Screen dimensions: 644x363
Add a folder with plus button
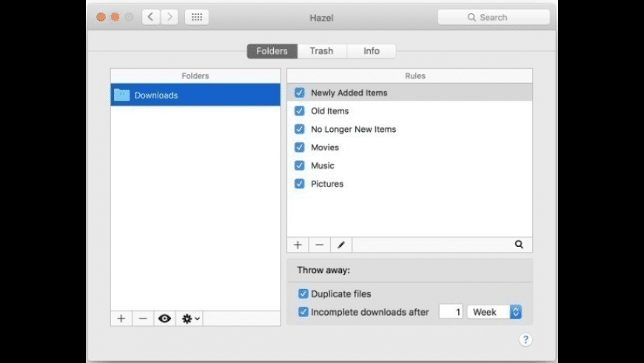point(121,319)
